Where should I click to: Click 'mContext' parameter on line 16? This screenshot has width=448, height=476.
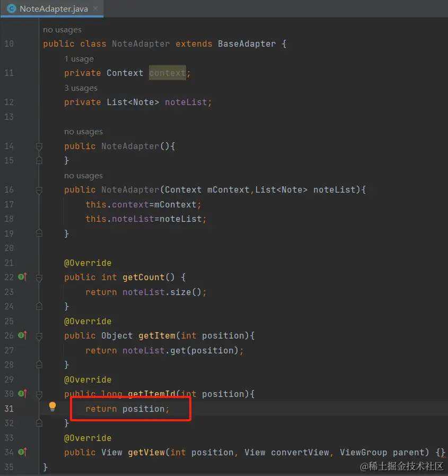[x=228, y=190]
